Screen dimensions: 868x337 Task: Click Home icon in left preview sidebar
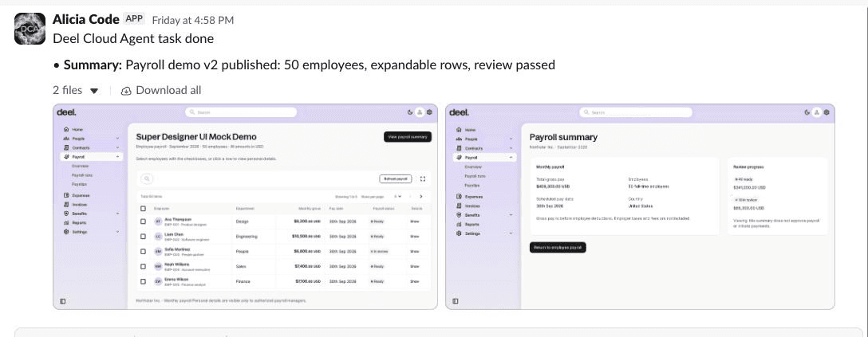(x=66, y=129)
